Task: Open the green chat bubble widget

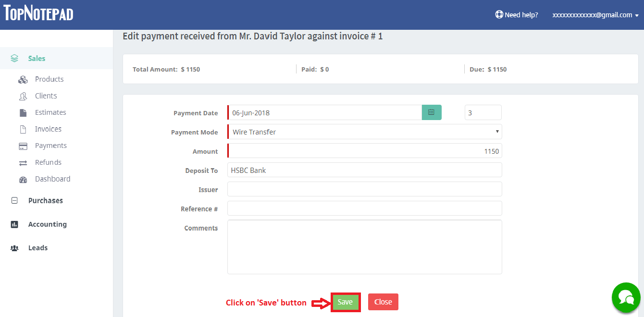Action: tap(626, 297)
